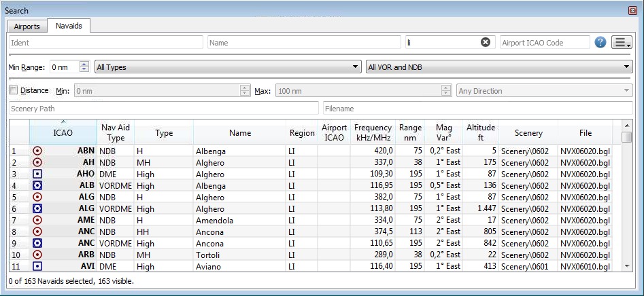Viewport: 644px width, 296px height.
Task: Click the frequency cell 289,0
Action: coord(373,255)
